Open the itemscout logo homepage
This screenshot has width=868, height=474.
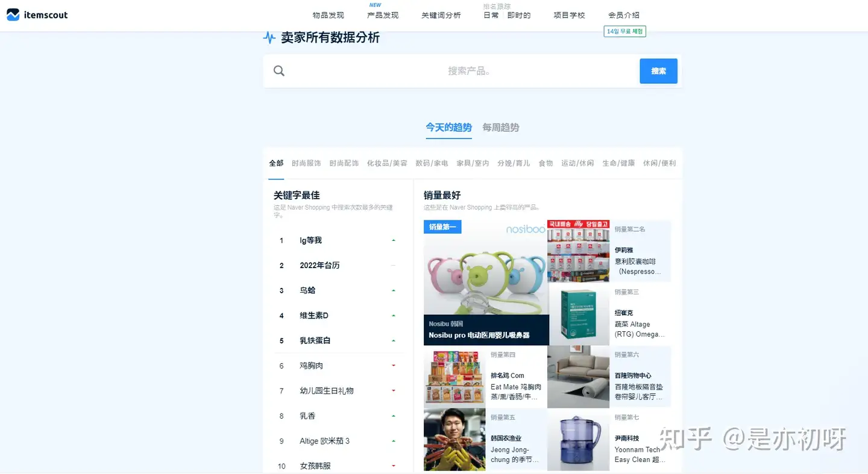pos(37,15)
